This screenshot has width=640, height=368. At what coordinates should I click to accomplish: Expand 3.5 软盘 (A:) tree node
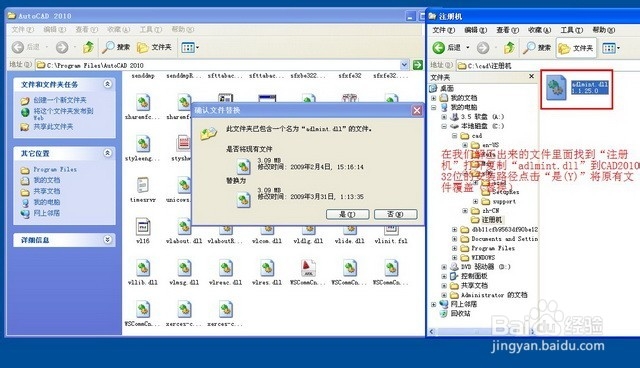pyautogui.click(x=444, y=117)
